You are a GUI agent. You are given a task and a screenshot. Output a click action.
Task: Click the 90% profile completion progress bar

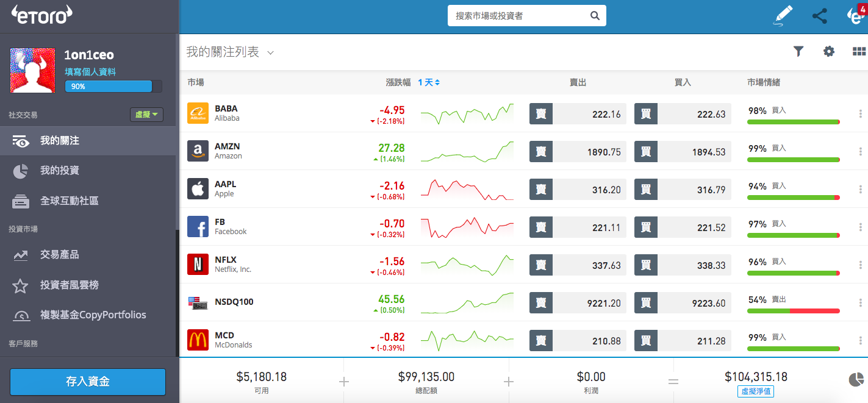click(x=109, y=86)
